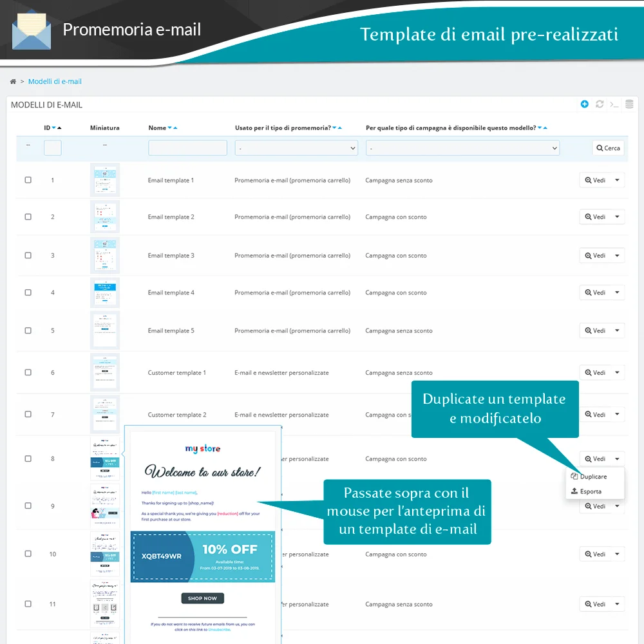
Task: Open the Customer template 1 thumbnail preview
Action: tap(105, 372)
